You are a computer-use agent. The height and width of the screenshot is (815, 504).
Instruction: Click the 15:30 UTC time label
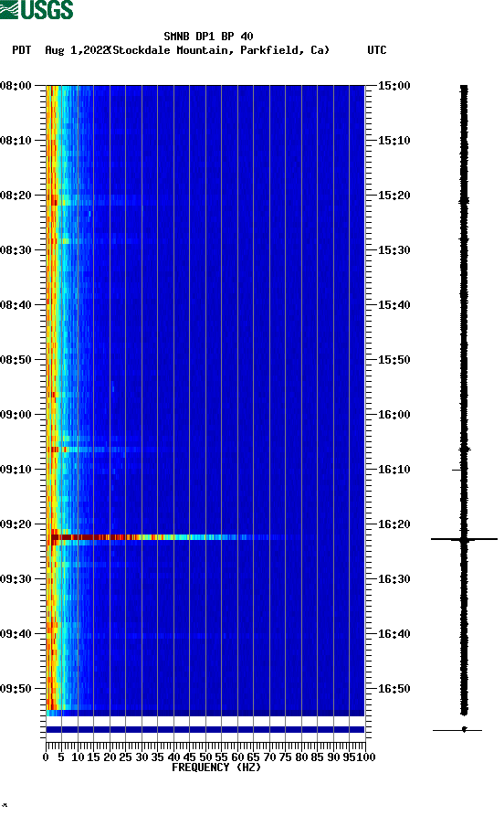(x=394, y=250)
